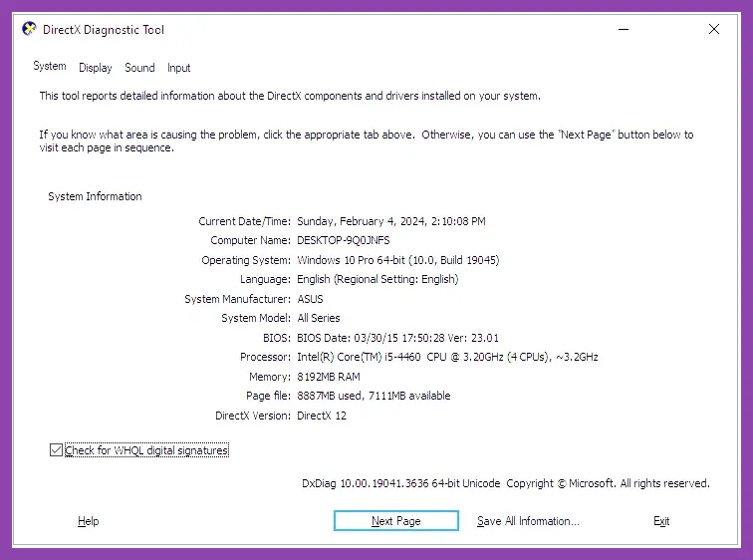
Task: Click the ASUS manufacturer value
Action: pyautogui.click(x=310, y=299)
